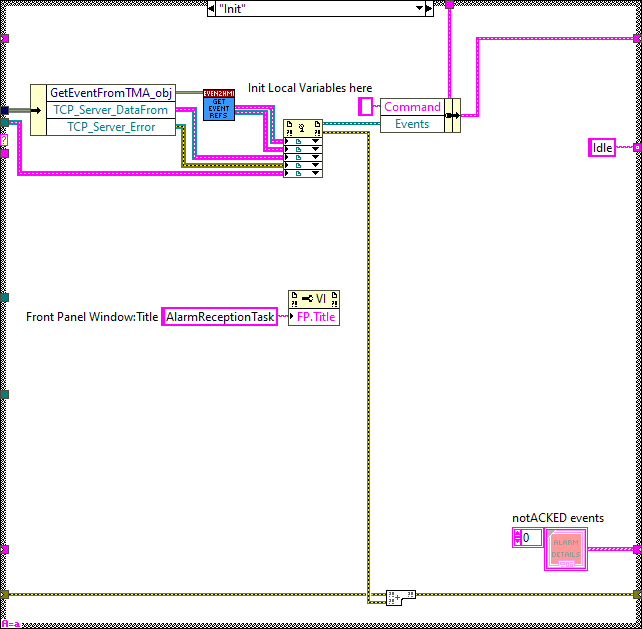Click the array index value 0 field
Viewport: 642px width, 629px height.
pyautogui.click(x=532, y=537)
